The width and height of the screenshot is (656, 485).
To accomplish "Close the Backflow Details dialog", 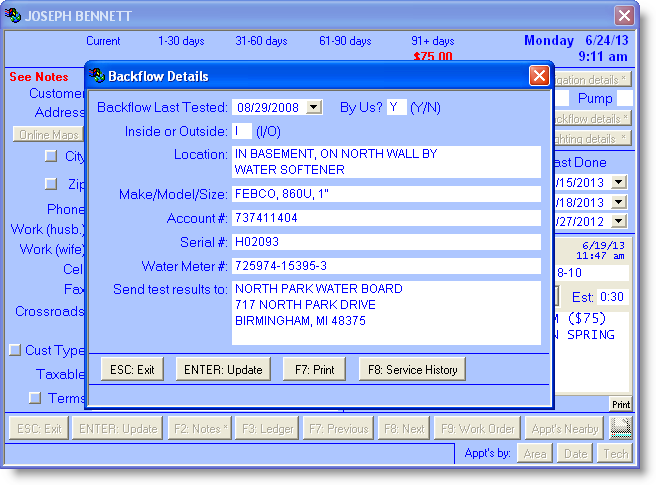I will pyautogui.click(x=539, y=76).
